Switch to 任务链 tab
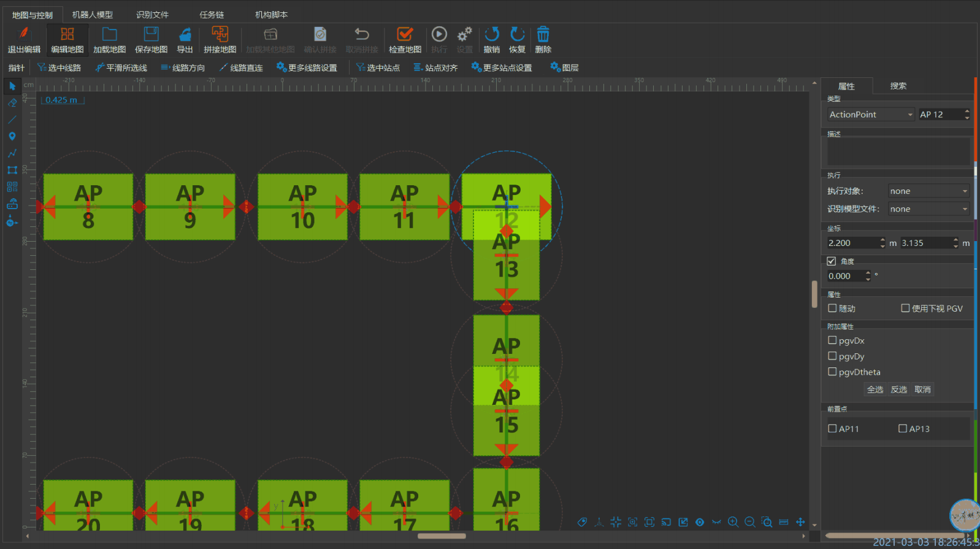The height and width of the screenshot is (549, 980). pos(212,15)
